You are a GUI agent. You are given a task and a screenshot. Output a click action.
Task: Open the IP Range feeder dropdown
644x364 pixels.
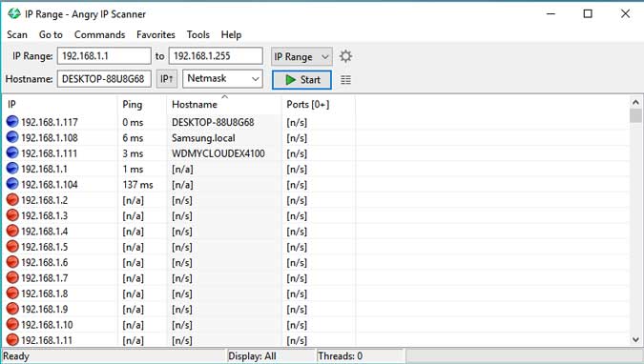point(301,56)
